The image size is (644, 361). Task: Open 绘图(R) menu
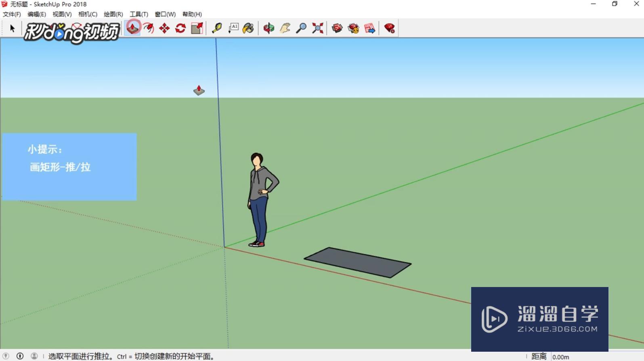113,14
